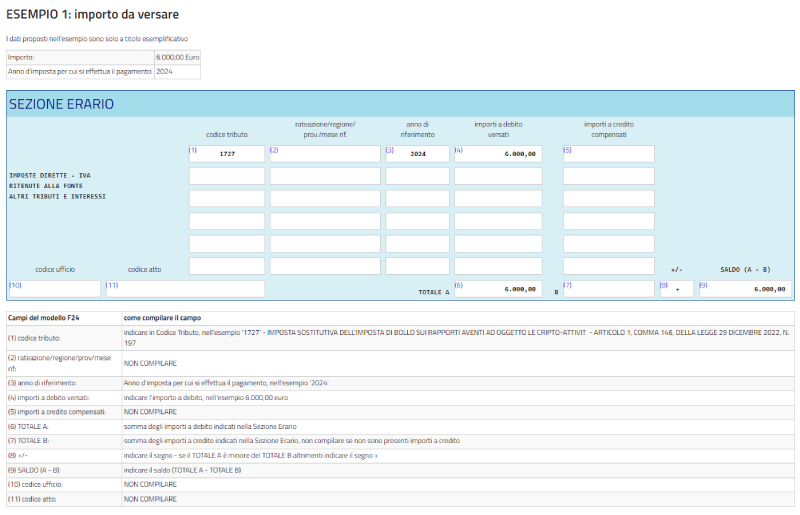Focus importi a debito versati field (4)
This screenshot has width=800, height=515.
click(x=497, y=154)
